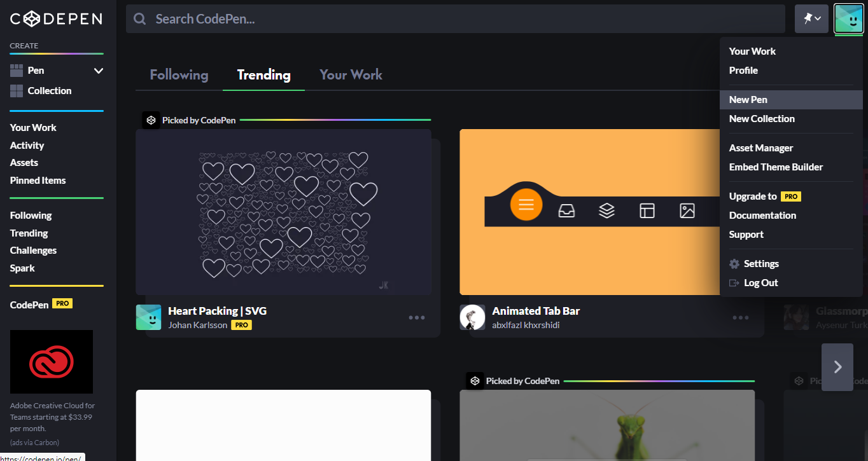Image resolution: width=868 pixels, height=461 pixels.
Task: Click Your Work in the left sidebar
Action: pyautogui.click(x=33, y=128)
